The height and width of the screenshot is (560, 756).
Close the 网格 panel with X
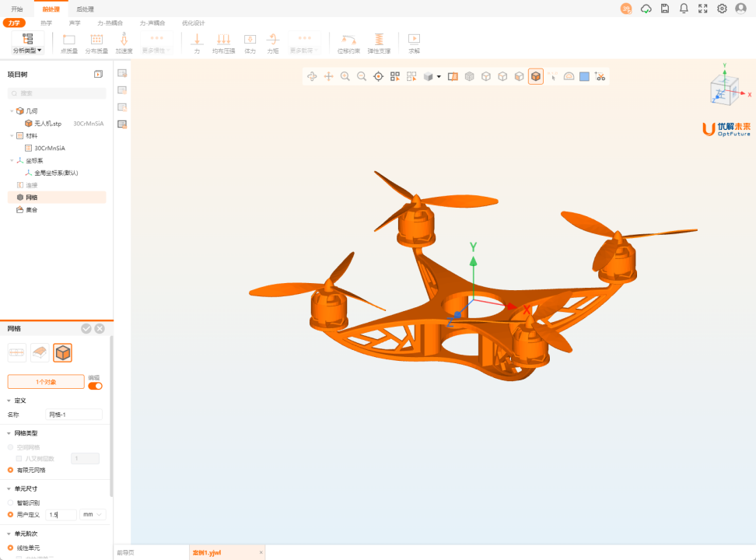pos(100,328)
